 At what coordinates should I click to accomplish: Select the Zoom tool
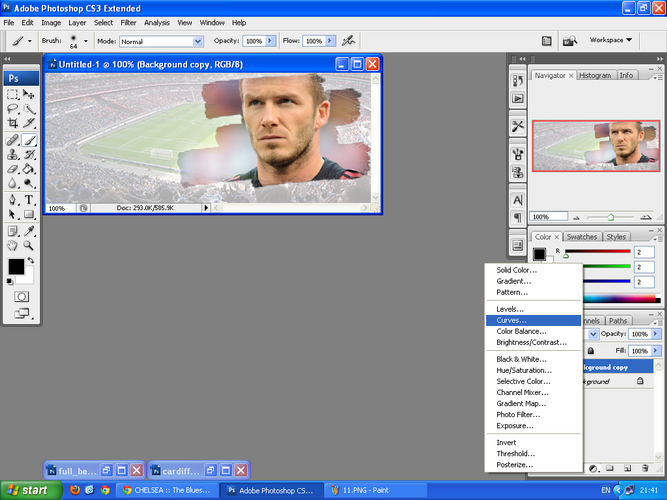tap(29, 246)
